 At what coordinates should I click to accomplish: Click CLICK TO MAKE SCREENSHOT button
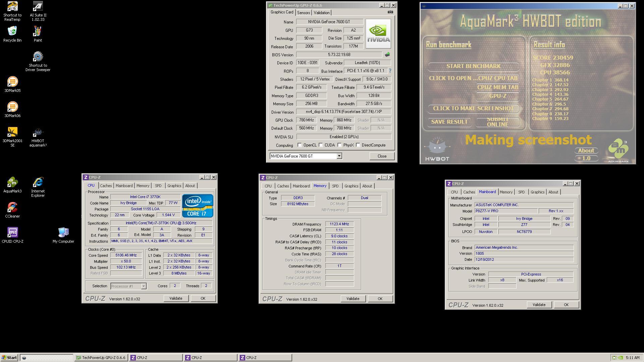point(473,108)
